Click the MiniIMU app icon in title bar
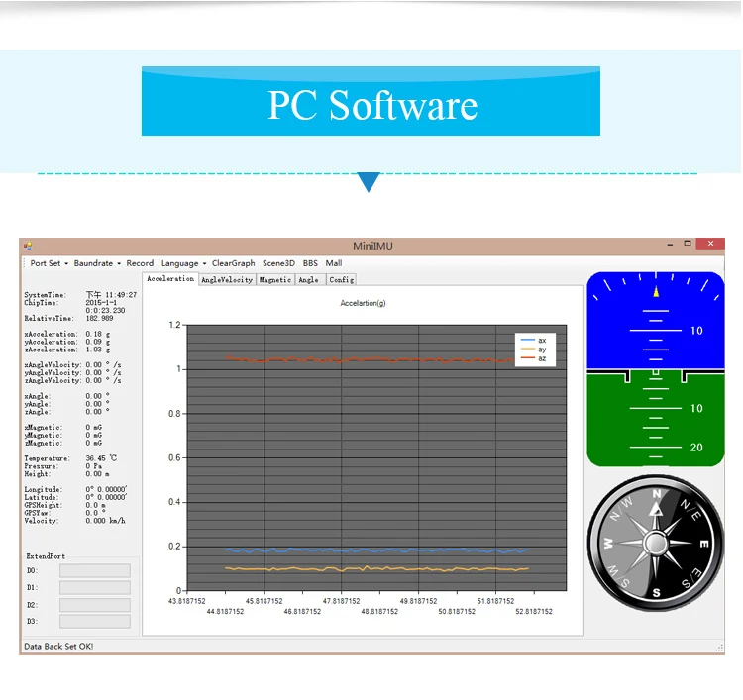This screenshot has width=743, height=700. coord(28,246)
